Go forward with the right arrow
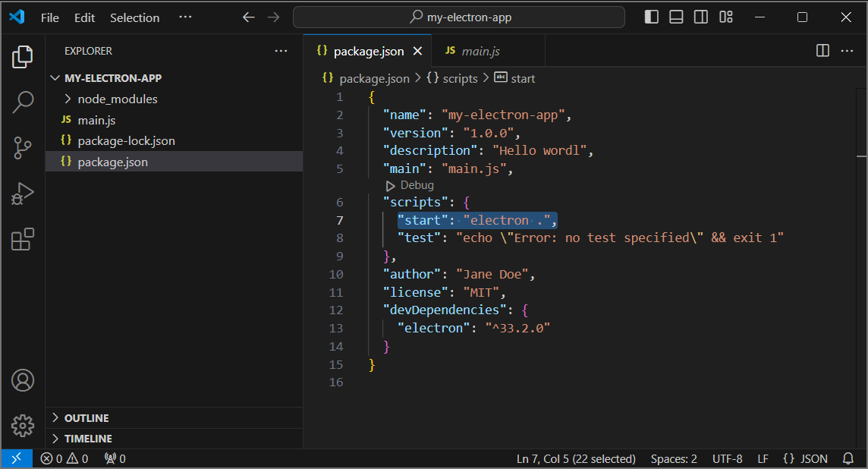This screenshot has width=868, height=469. pyautogui.click(x=273, y=17)
